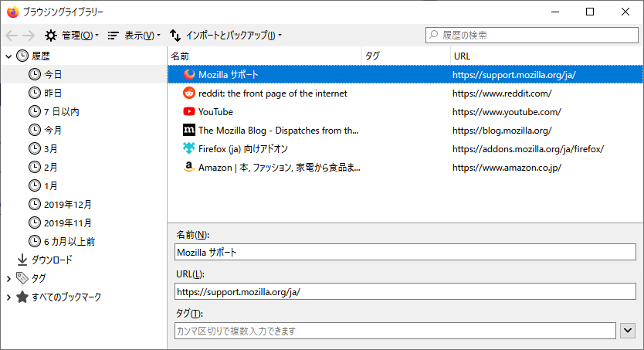Select the Amazon history entry
The width and height of the screenshot is (644, 350).
click(405, 167)
